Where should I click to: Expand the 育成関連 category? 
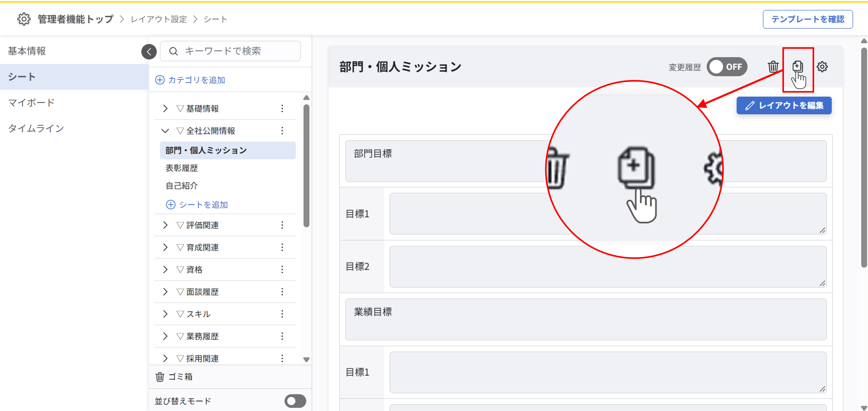pyautogui.click(x=165, y=247)
